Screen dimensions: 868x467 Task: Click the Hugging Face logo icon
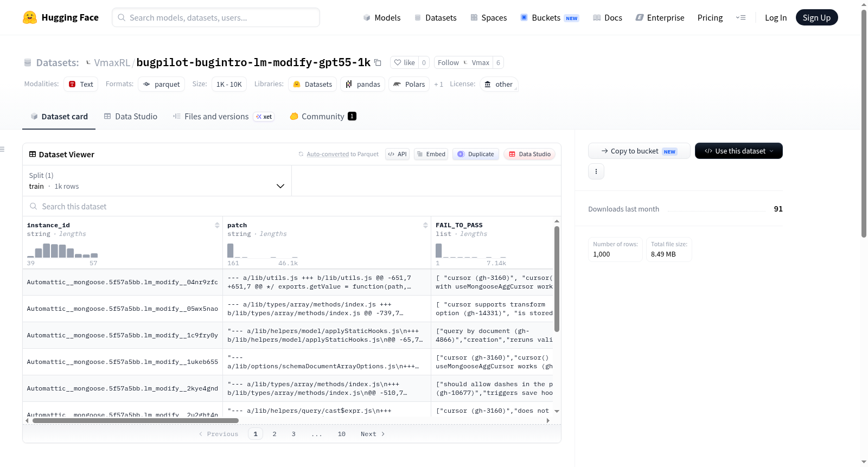pos(30,17)
